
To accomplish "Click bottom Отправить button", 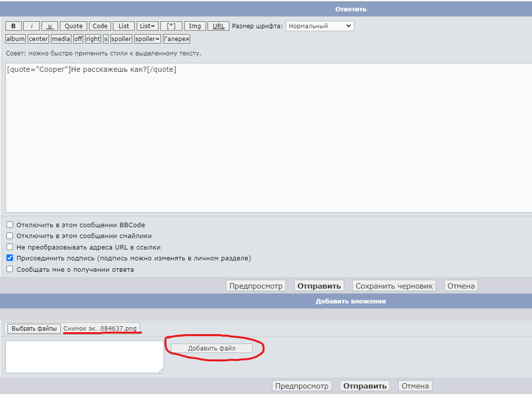I will point(365,386).
